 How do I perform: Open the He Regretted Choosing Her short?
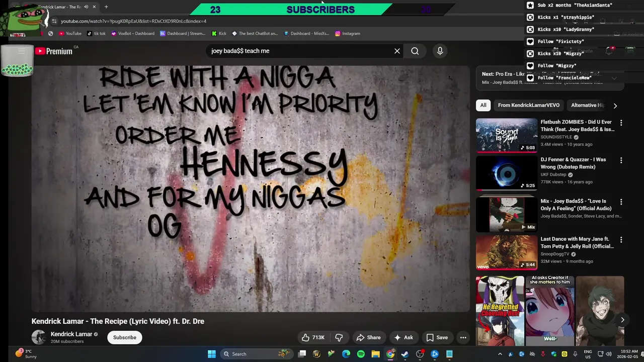pos(500,311)
